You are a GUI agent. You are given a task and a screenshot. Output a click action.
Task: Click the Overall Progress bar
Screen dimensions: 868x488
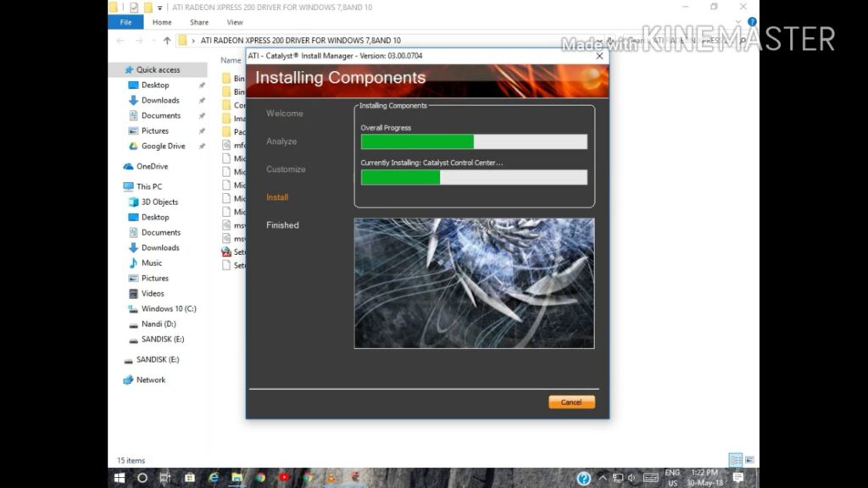pyautogui.click(x=474, y=141)
